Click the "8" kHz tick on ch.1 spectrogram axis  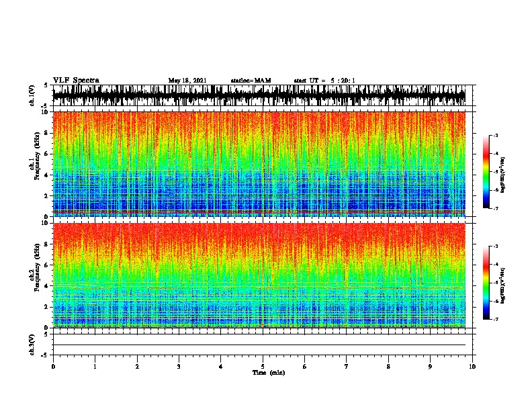coord(47,133)
